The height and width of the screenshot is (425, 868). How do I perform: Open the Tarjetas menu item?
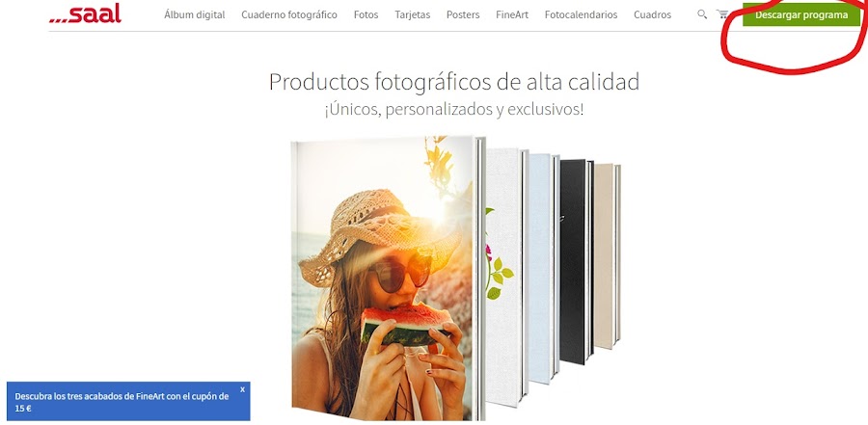click(413, 15)
